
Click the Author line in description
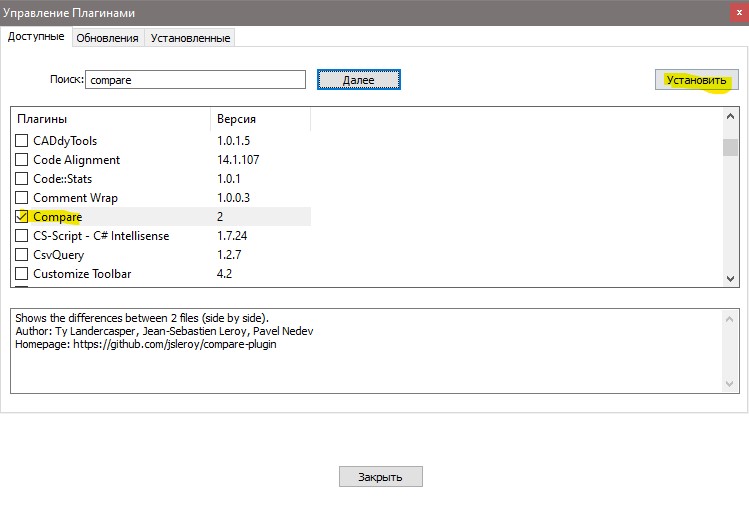[x=164, y=331]
